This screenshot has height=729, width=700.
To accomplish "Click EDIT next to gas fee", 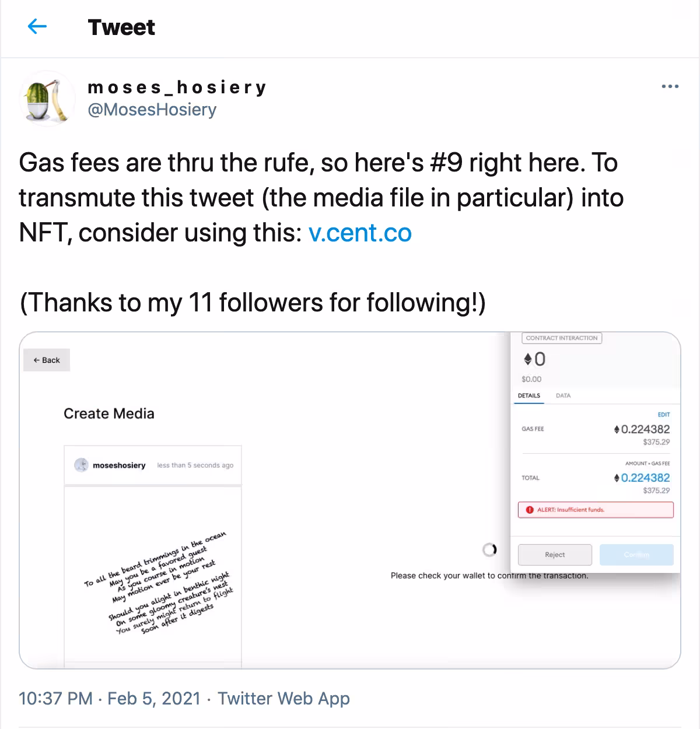I will [664, 415].
